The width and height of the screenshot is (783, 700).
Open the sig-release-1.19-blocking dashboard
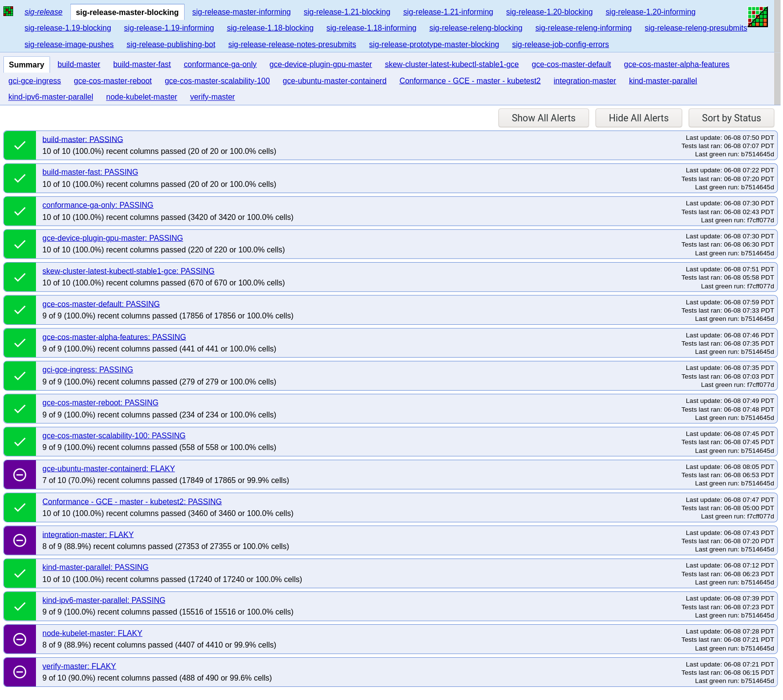[68, 28]
